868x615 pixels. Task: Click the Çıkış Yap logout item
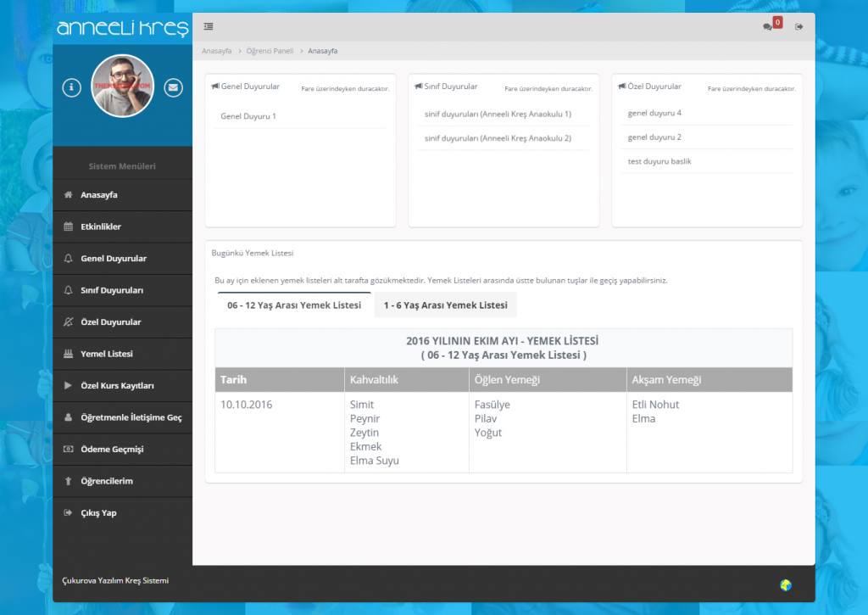(98, 513)
